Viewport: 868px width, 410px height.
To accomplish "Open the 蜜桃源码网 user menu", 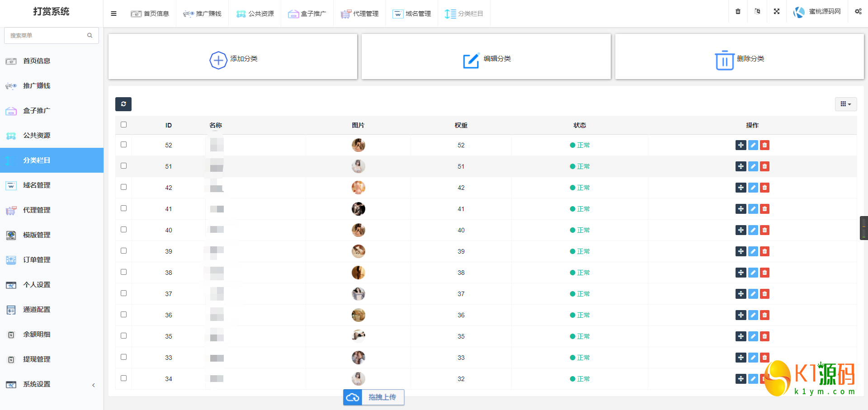I will click(817, 12).
